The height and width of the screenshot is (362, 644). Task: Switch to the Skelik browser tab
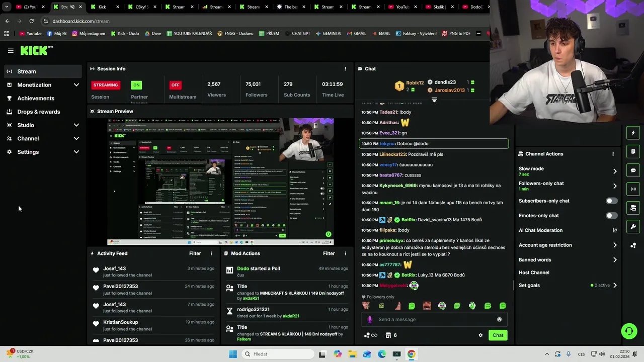[440, 7]
